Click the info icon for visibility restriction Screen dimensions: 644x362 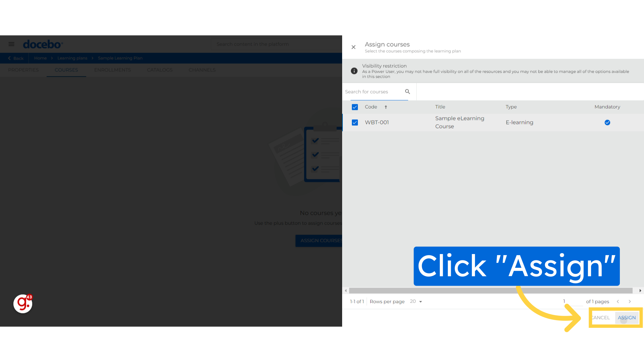coord(354,71)
